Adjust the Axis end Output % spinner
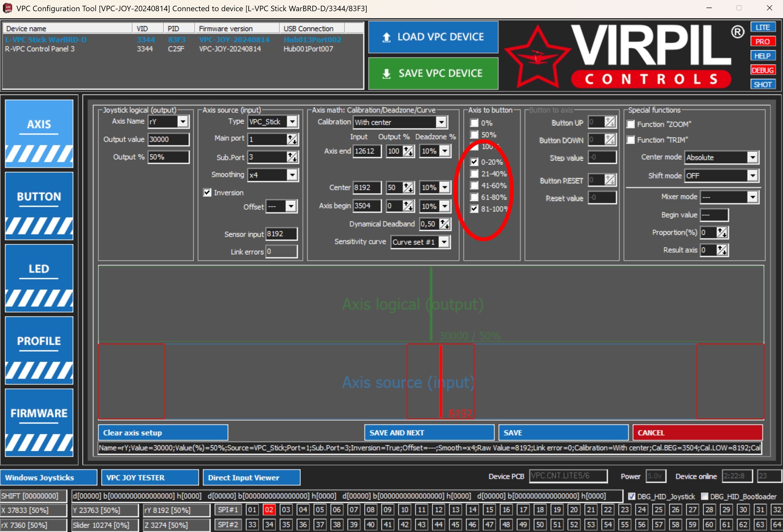This screenshot has width=783, height=532. (409, 151)
